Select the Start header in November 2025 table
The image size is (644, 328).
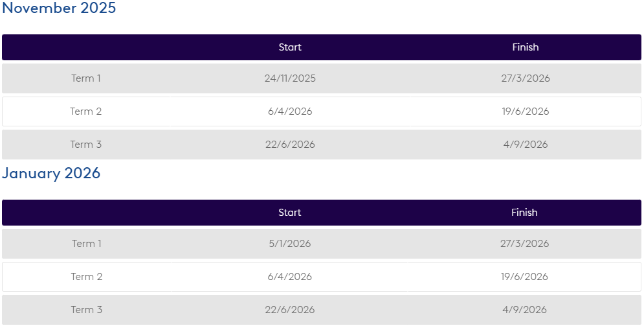(290, 47)
